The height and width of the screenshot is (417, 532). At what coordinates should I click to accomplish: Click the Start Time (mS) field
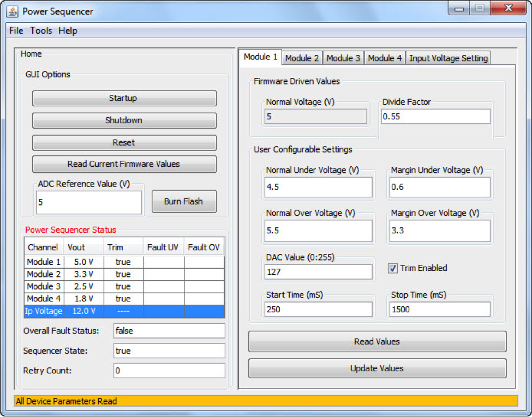coord(319,310)
